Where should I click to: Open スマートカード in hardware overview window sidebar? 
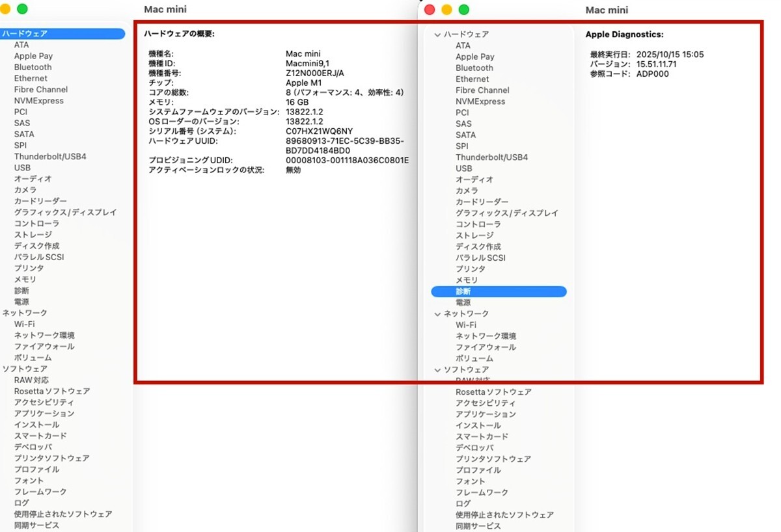40,436
